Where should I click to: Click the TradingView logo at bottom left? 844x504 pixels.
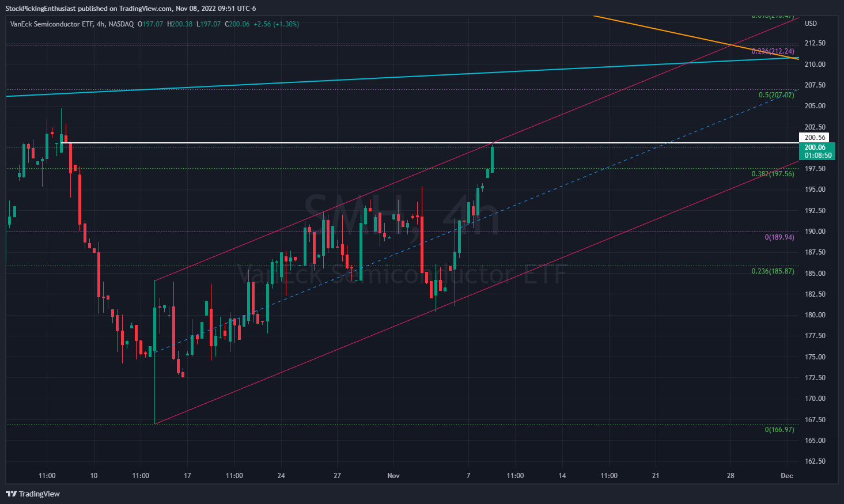click(33, 494)
